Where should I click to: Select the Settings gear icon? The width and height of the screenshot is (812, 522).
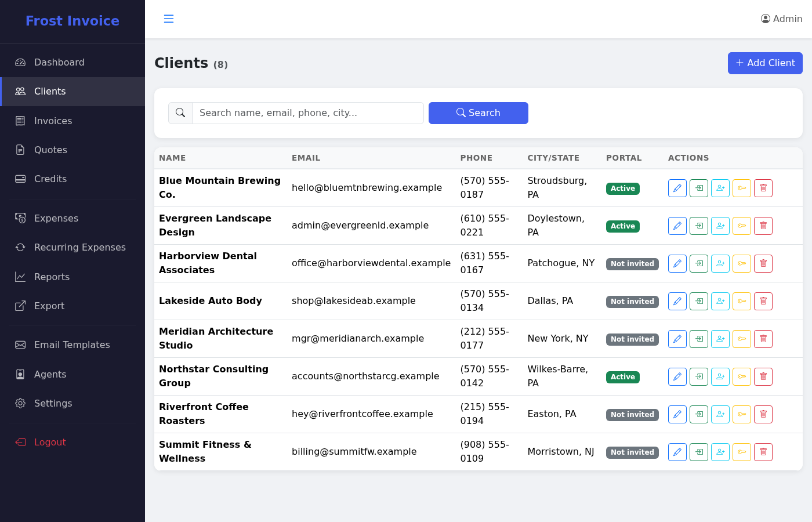(x=19, y=403)
